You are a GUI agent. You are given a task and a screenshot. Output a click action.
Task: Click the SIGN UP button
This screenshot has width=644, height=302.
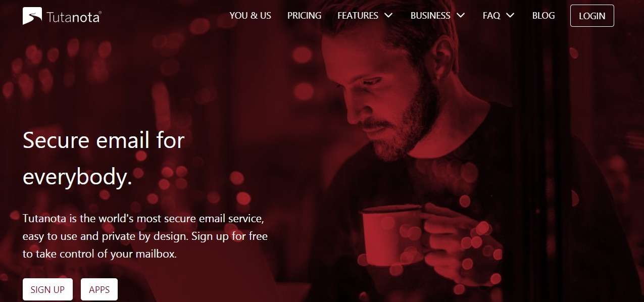(47, 289)
